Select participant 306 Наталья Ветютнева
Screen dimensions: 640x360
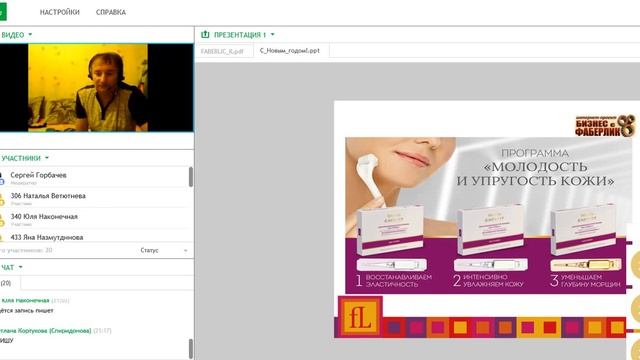94,198
